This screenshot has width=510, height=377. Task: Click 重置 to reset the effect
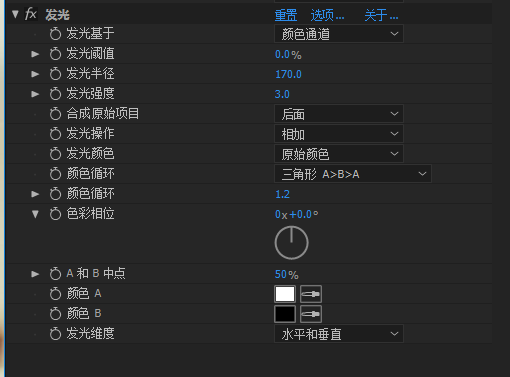(286, 15)
